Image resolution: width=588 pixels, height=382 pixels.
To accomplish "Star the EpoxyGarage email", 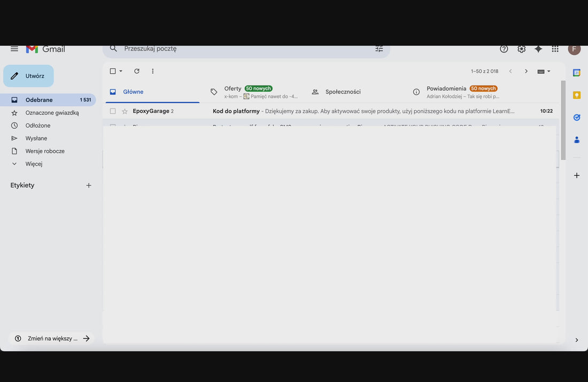I will (125, 111).
